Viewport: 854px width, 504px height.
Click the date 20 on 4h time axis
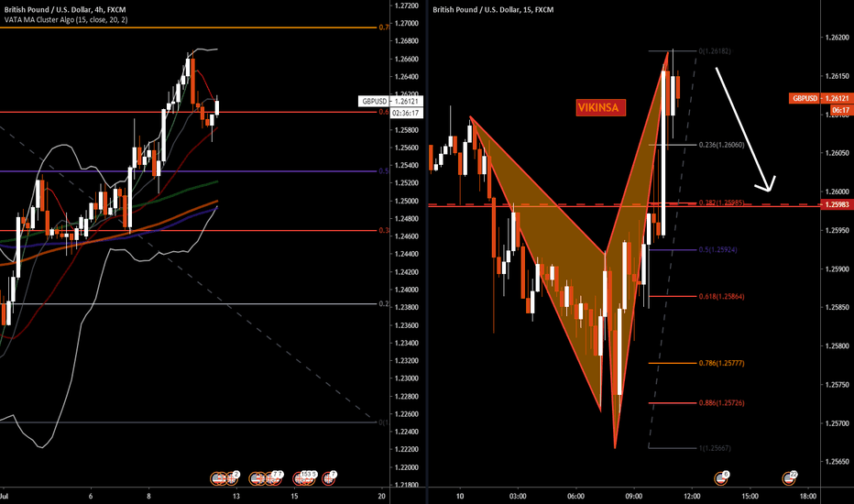click(x=382, y=497)
